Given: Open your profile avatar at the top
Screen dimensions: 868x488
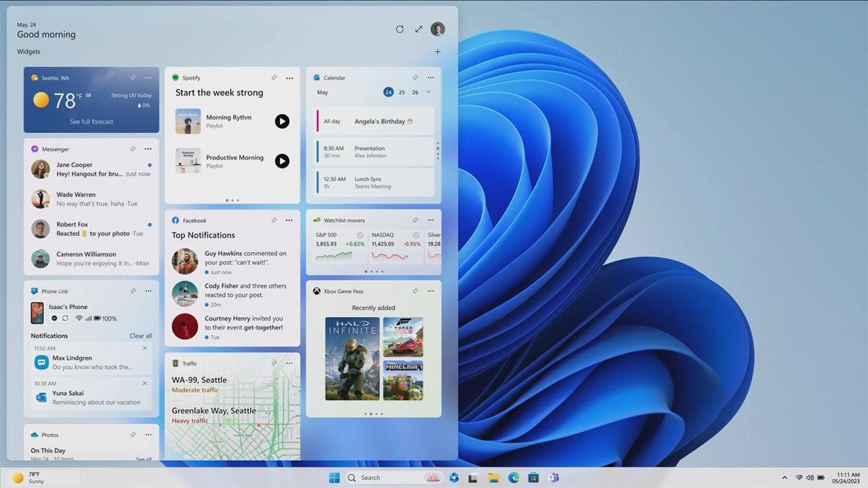Looking at the screenshot, I should point(437,29).
